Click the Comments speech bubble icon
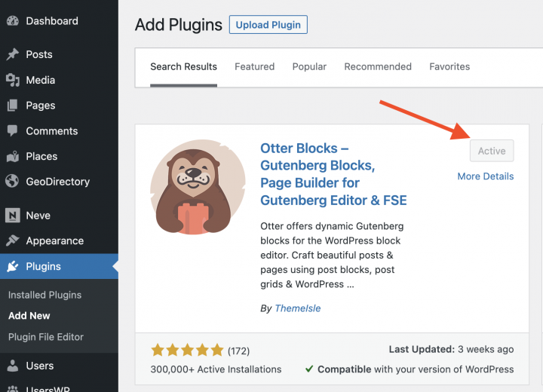The width and height of the screenshot is (543, 392). (x=12, y=131)
